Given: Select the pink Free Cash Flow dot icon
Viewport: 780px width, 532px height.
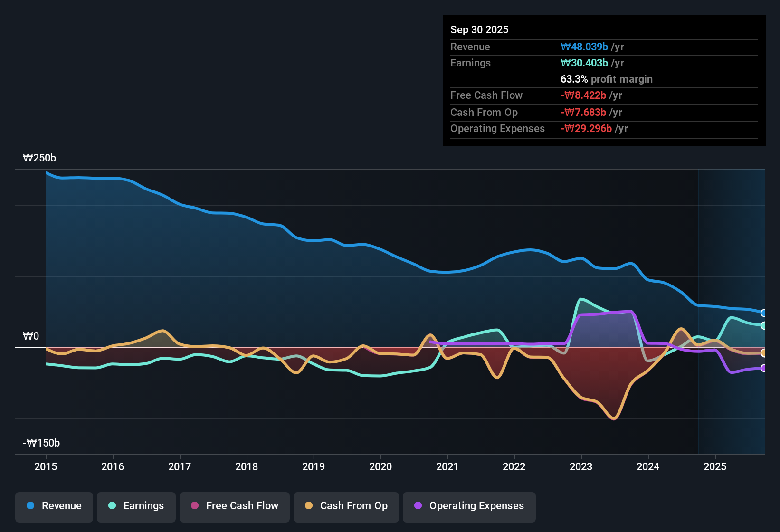Looking at the screenshot, I should [194, 506].
